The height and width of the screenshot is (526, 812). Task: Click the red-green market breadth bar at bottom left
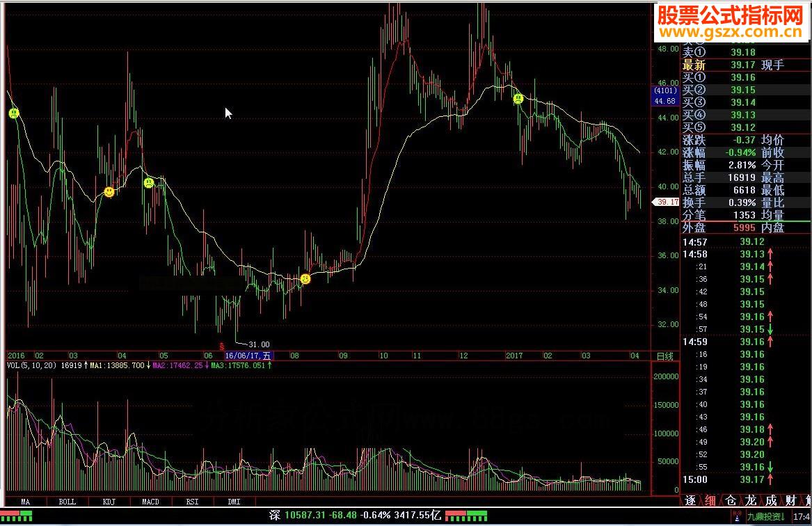[x=16, y=516]
